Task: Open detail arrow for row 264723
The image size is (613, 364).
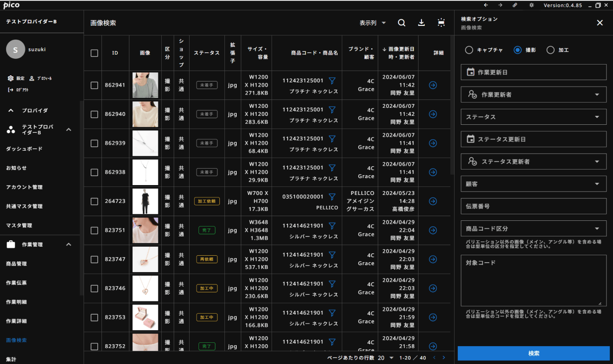Action: 433,201
